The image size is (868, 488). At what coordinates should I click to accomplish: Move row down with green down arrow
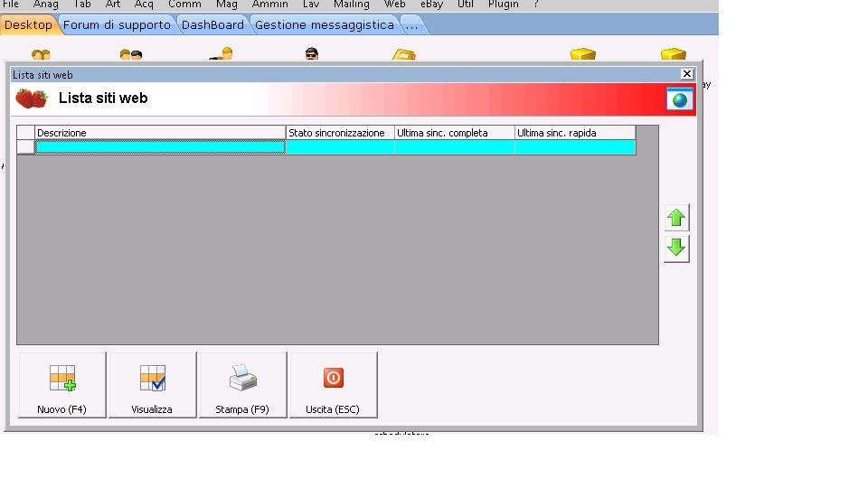(676, 249)
